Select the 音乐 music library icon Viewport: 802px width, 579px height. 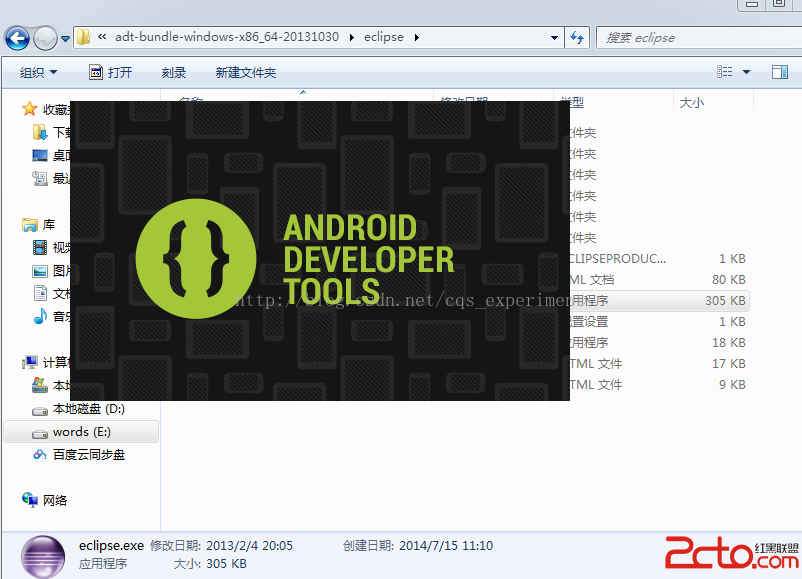40,316
